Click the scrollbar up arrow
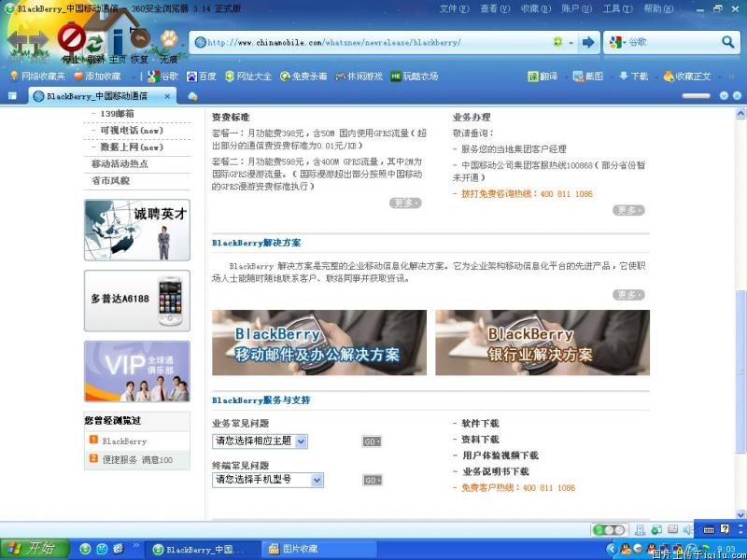This screenshot has width=747, height=560. pos(740,113)
